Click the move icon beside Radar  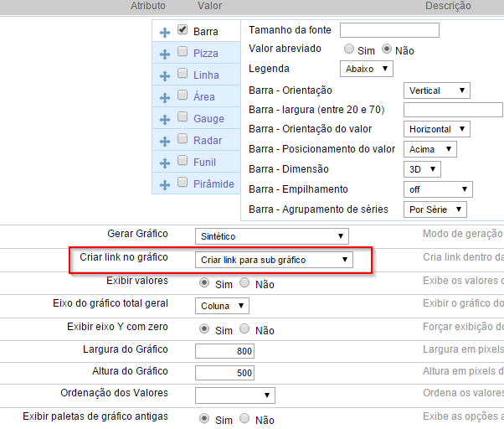pos(165,141)
